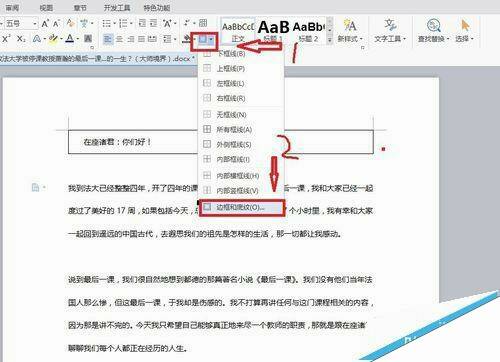This screenshot has width=500, height=362.
Task: Justify the paragraph text
Action: (x=141, y=39)
